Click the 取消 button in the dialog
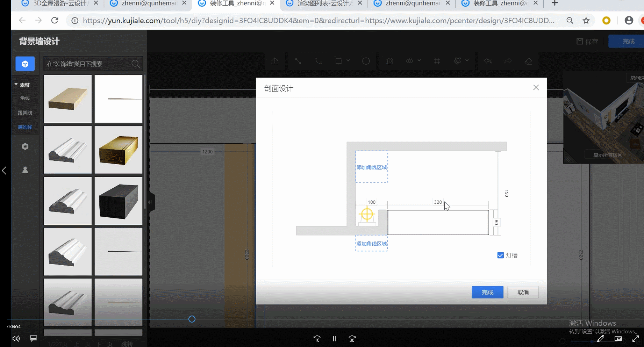644x347 pixels. (x=523, y=292)
